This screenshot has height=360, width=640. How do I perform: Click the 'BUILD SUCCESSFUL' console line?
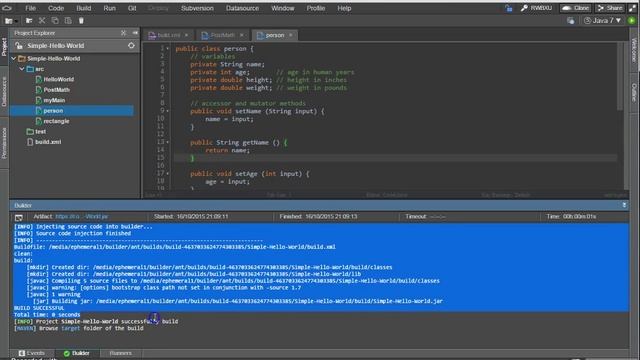tap(39, 308)
